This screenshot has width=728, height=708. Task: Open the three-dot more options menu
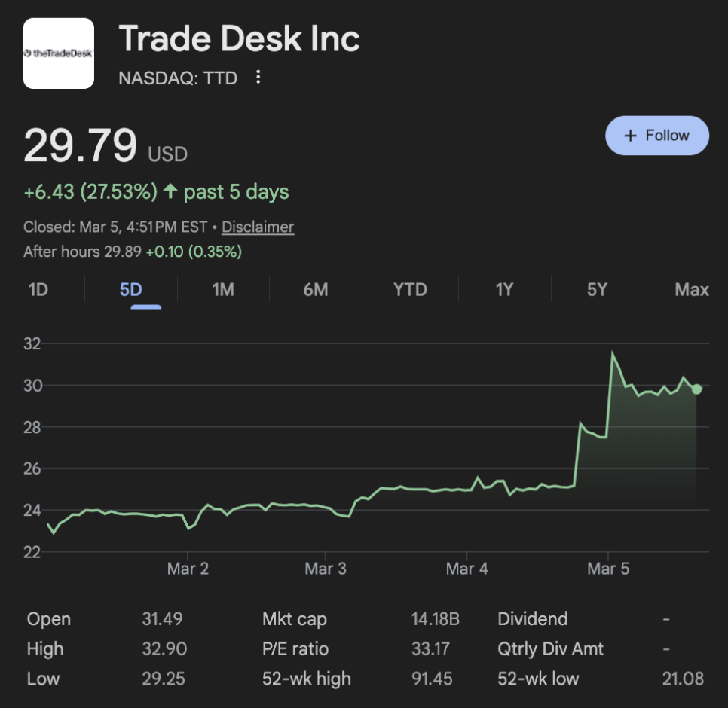tap(258, 77)
